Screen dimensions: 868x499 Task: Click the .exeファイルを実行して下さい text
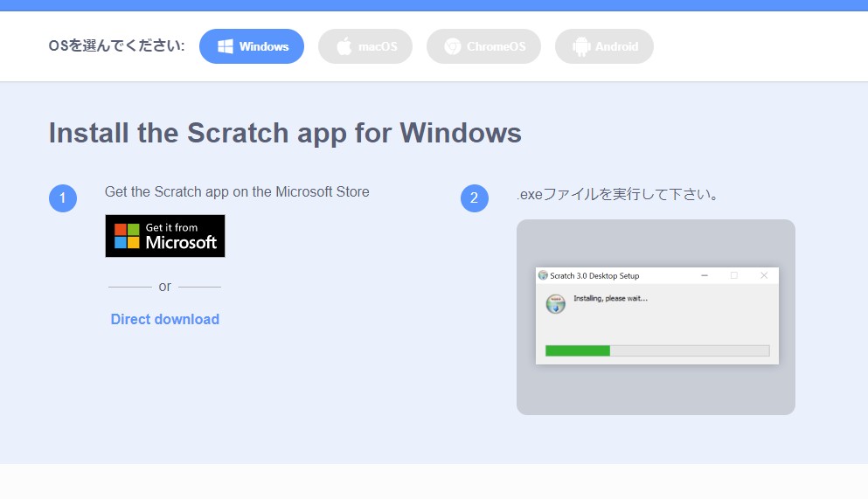tap(617, 194)
